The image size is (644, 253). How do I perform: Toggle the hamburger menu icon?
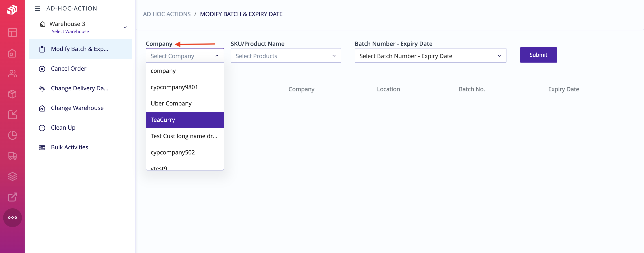coord(38,8)
